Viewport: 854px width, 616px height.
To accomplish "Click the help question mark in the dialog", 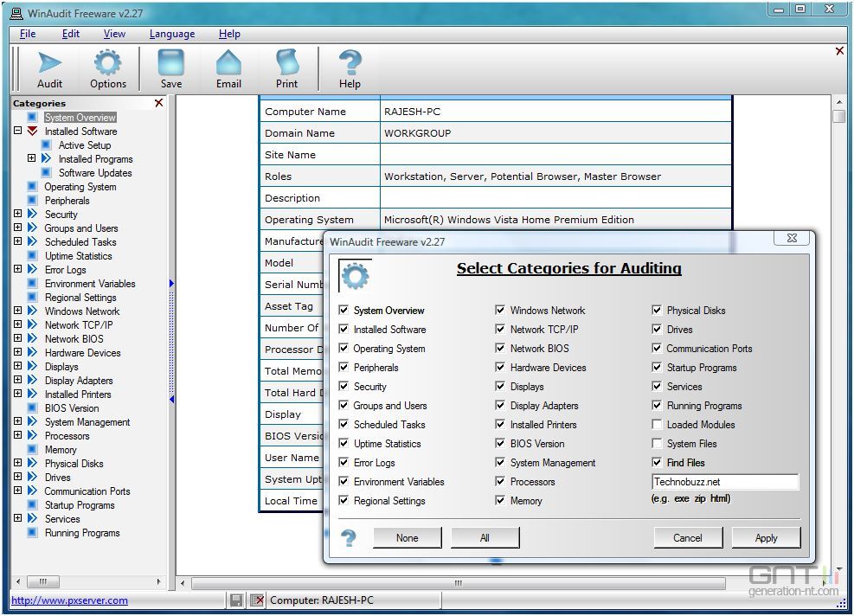I will coord(349,538).
